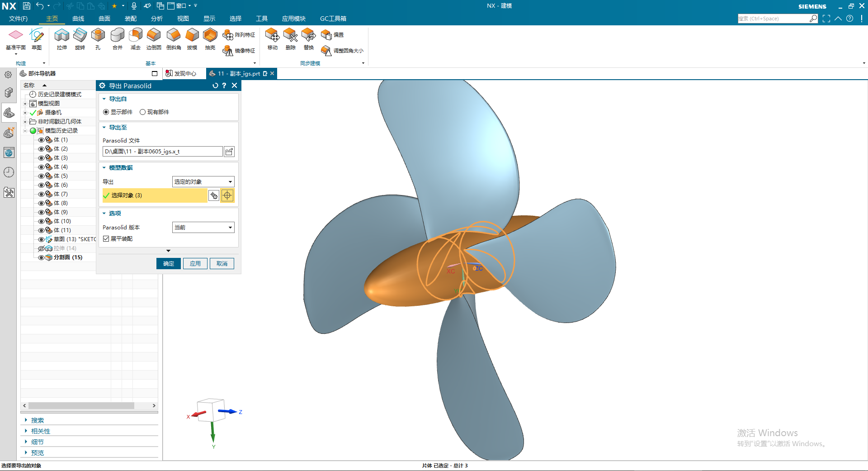Click the 选择对象 (3) selection row
This screenshot has height=471, width=868.
(x=155, y=195)
